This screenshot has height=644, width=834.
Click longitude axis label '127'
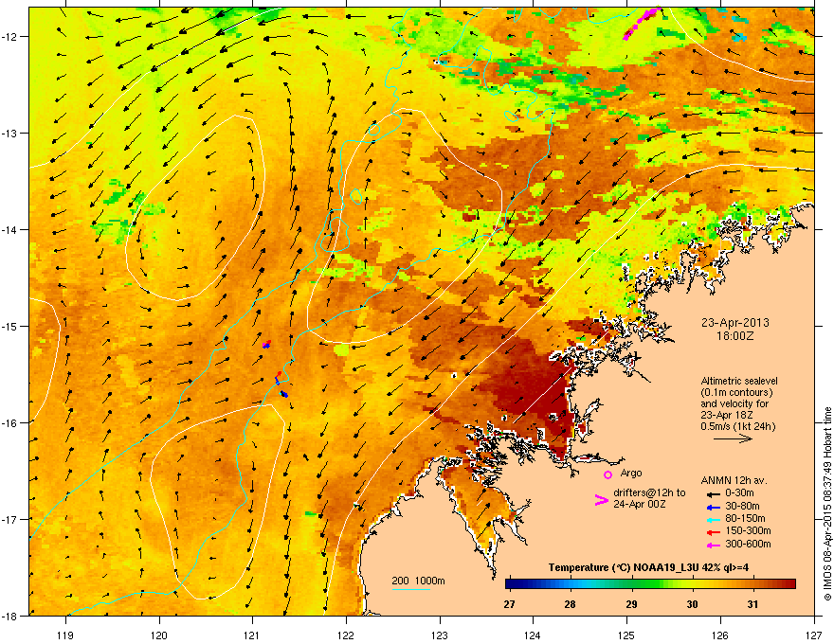coord(813,635)
